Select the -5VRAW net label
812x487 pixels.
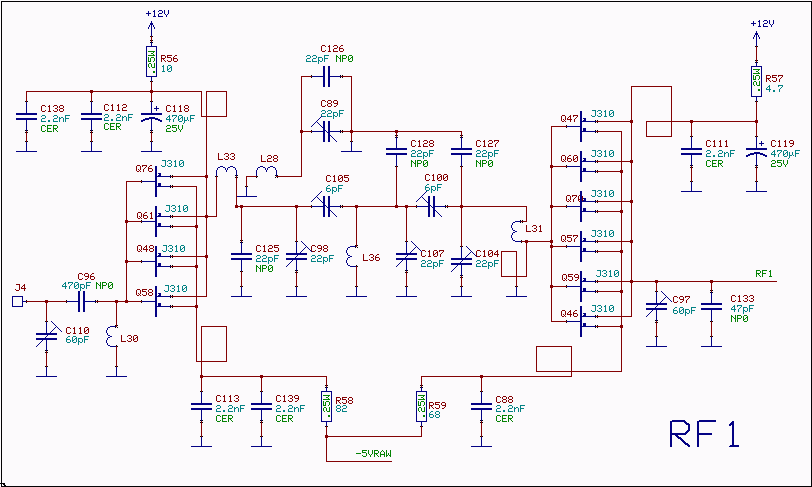coord(373,454)
